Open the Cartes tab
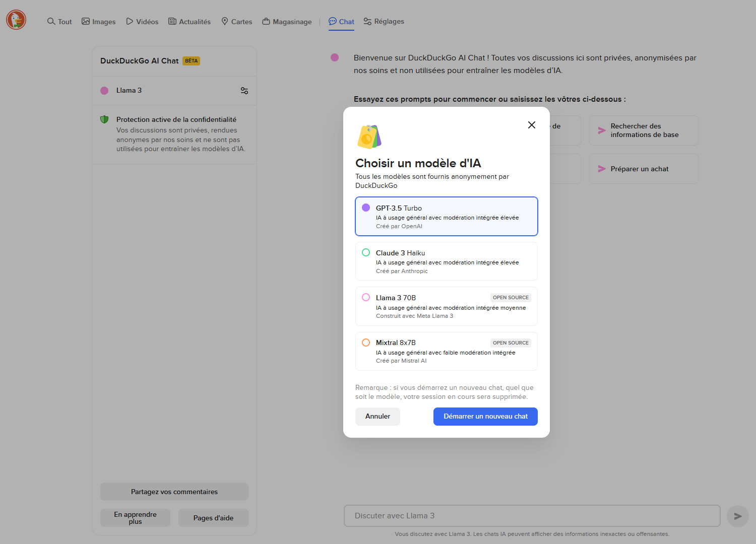Viewport: 756px width, 544px height. tap(237, 22)
